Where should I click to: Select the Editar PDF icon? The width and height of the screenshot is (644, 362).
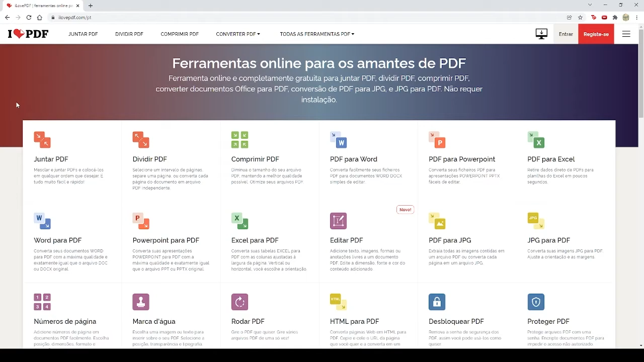338,221
